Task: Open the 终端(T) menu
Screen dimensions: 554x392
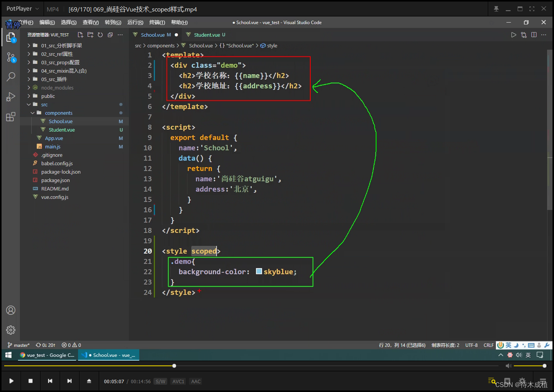Action: coord(157,23)
